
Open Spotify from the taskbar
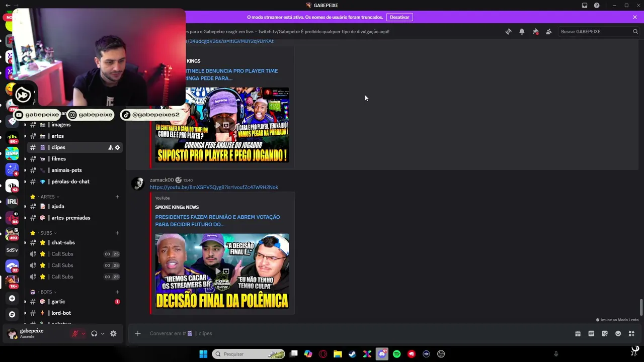pos(396,354)
